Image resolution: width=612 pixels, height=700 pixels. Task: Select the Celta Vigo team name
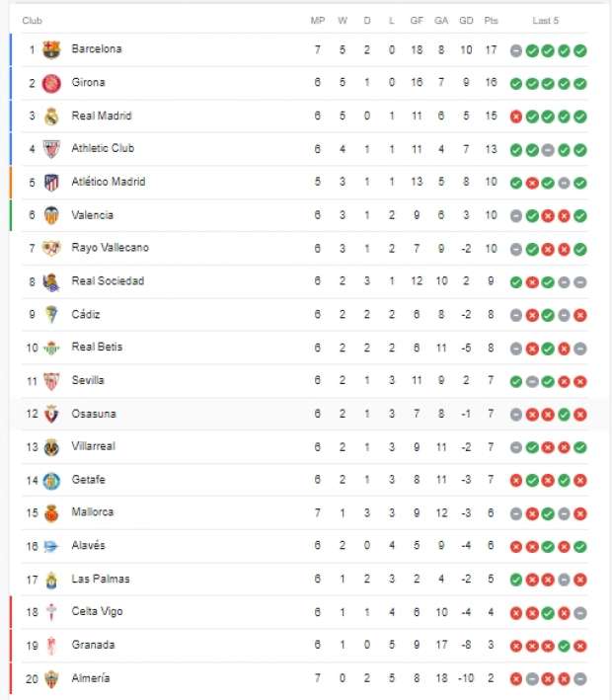[97, 612]
